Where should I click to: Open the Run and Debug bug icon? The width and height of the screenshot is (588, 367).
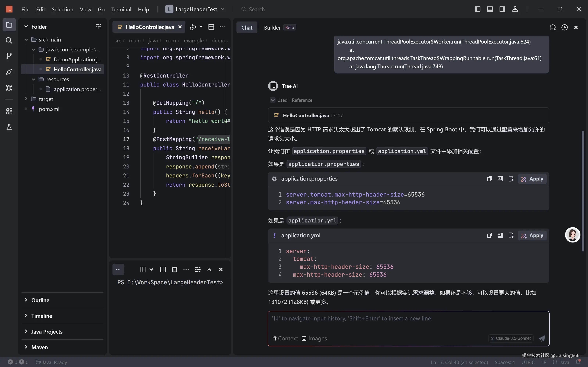point(9,88)
